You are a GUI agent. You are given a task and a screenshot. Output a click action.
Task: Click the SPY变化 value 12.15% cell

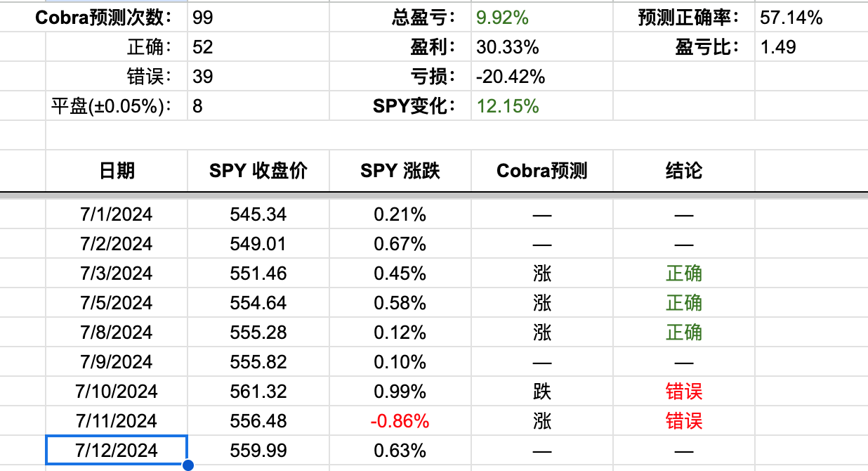click(541, 106)
